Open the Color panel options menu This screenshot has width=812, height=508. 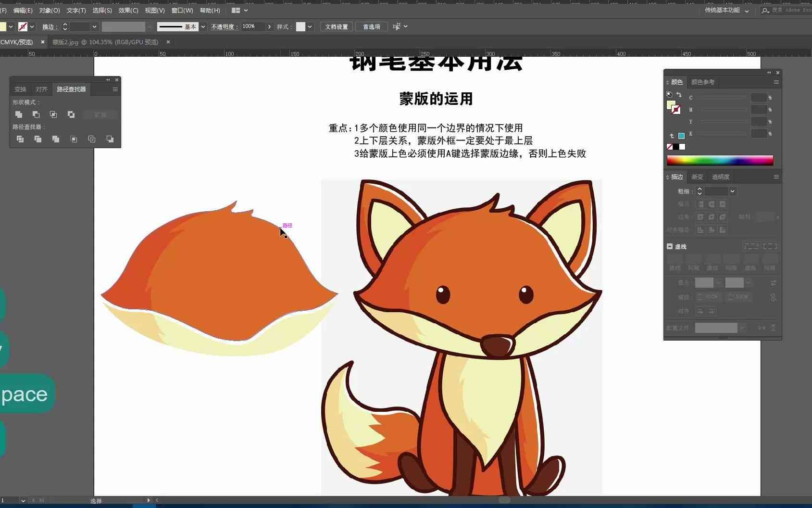(x=776, y=82)
